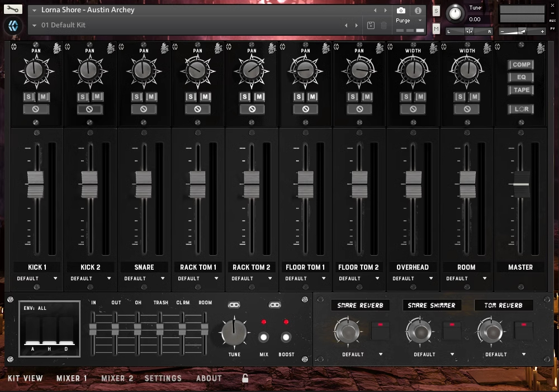Click the bypass icon on Rack Tom 1
559x392 pixels.
tap(197, 109)
